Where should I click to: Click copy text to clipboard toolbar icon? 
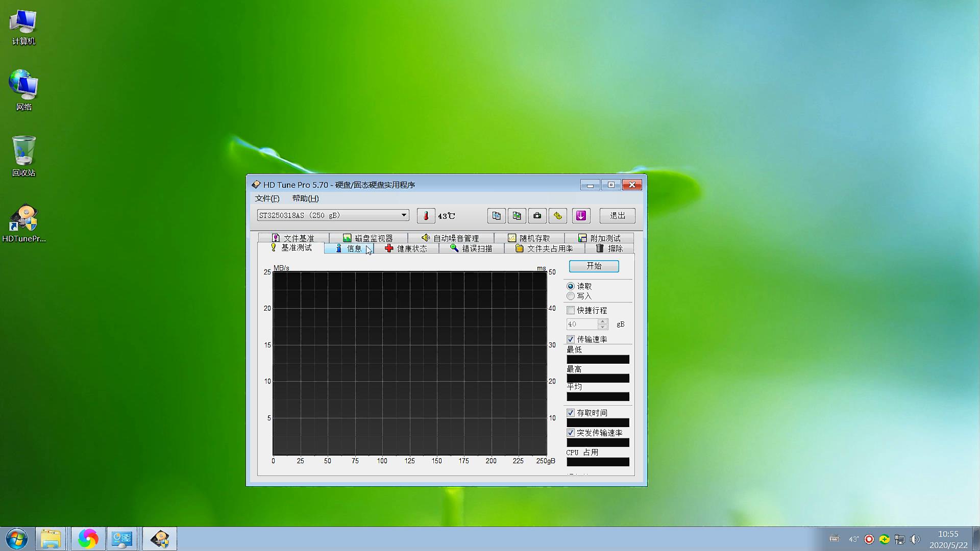496,216
